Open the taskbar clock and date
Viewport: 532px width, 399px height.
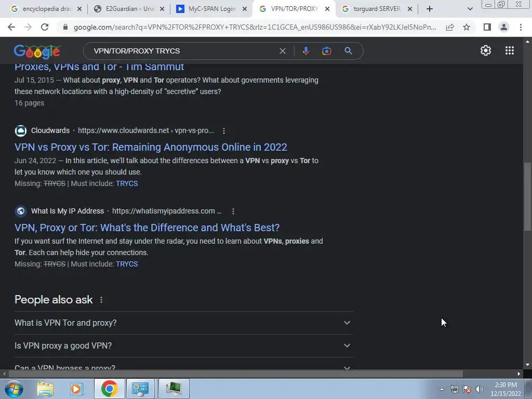point(506,389)
